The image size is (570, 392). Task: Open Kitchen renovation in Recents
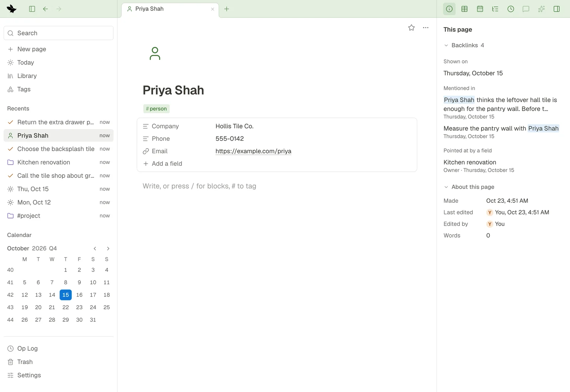coord(58,163)
